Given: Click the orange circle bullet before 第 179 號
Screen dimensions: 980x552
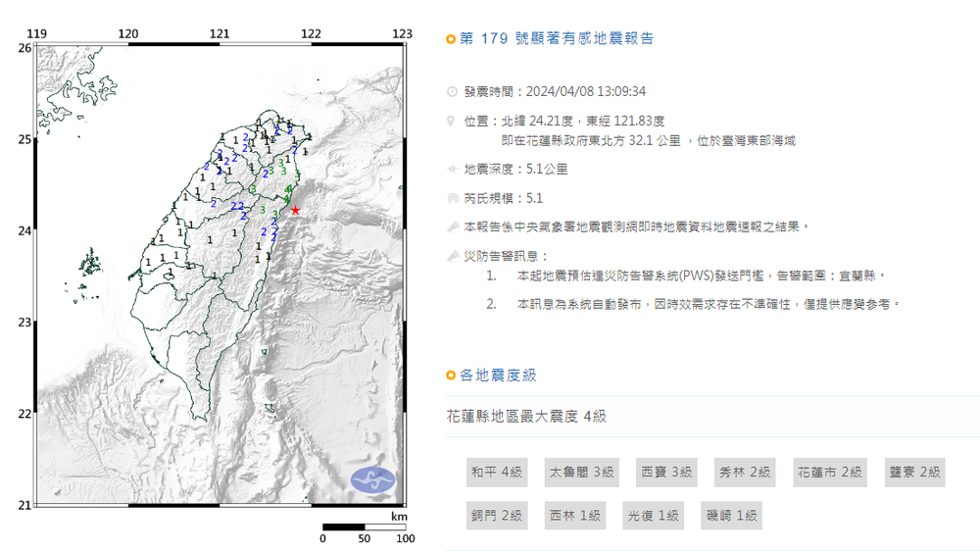Looking at the screenshot, I should point(451,39).
